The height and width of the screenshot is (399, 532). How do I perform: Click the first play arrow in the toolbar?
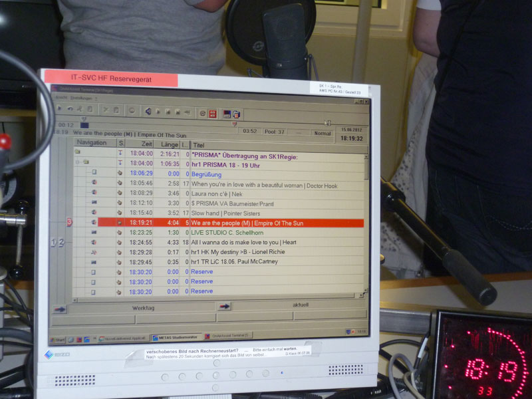pos(60,108)
